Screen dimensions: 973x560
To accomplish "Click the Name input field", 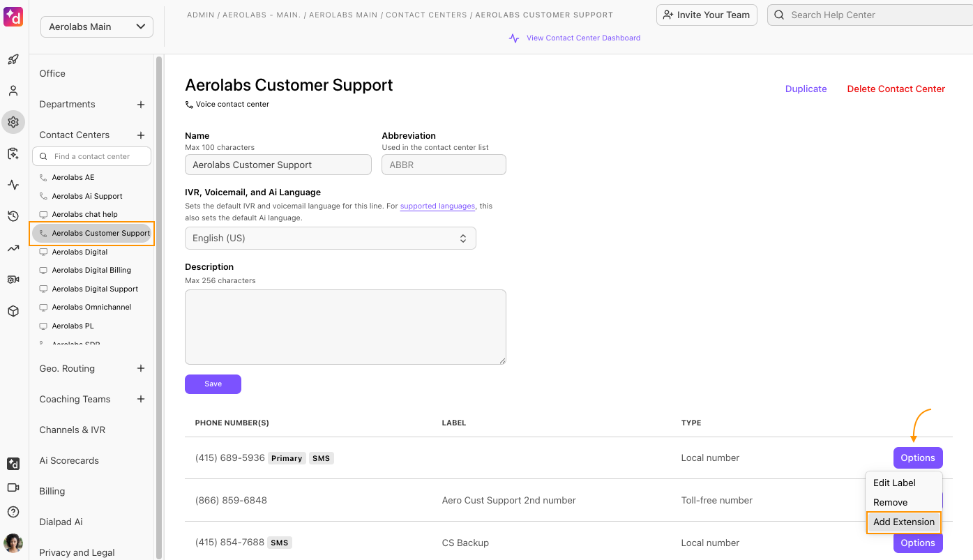I will [278, 165].
